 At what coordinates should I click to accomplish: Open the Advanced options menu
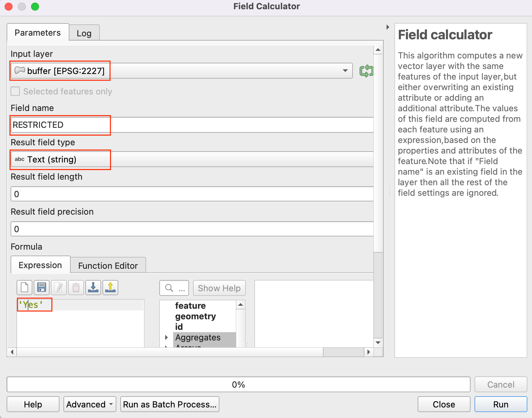pos(90,404)
